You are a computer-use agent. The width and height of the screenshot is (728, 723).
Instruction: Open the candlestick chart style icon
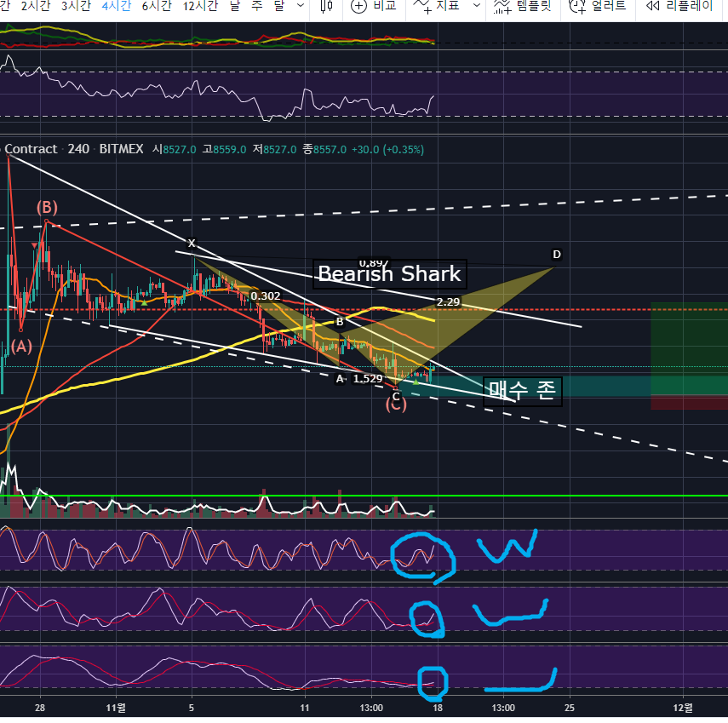click(326, 6)
